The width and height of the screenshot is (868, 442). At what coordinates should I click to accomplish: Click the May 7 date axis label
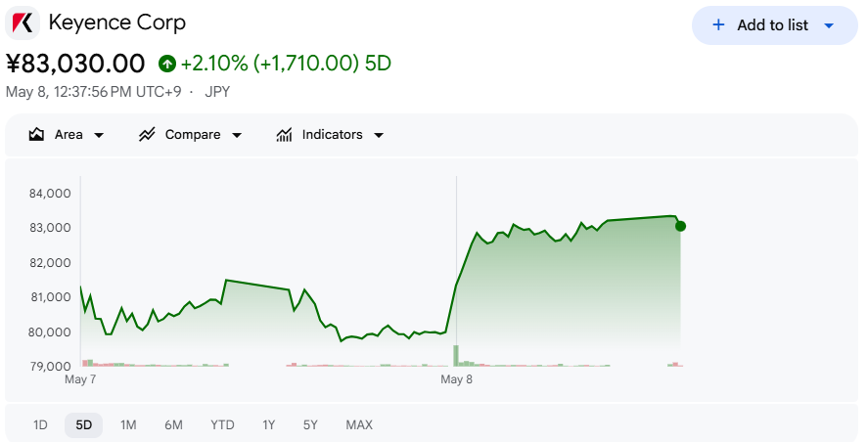(x=80, y=379)
